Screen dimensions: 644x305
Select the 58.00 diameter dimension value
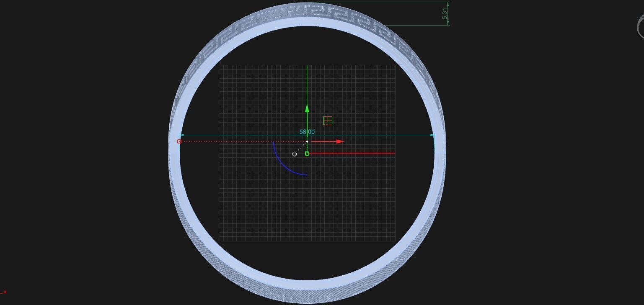[307, 132]
